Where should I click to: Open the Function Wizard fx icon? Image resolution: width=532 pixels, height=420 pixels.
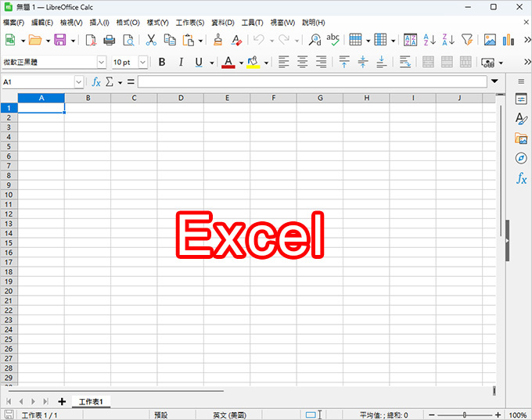tap(96, 82)
